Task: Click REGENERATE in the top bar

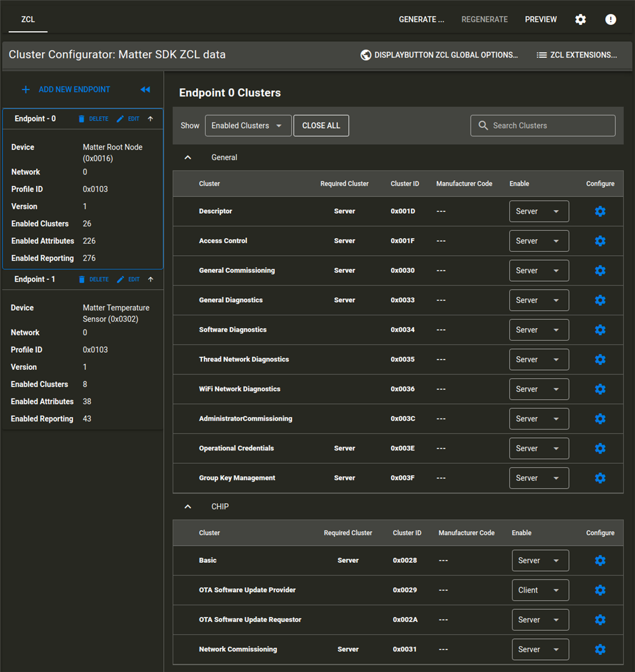Action: [x=485, y=19]
